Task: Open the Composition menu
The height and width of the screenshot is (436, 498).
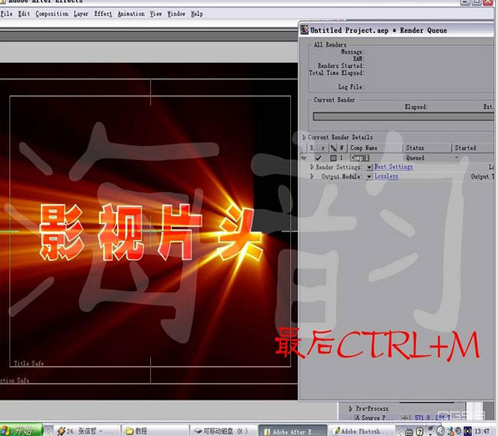Action: [x=52, y=14]
